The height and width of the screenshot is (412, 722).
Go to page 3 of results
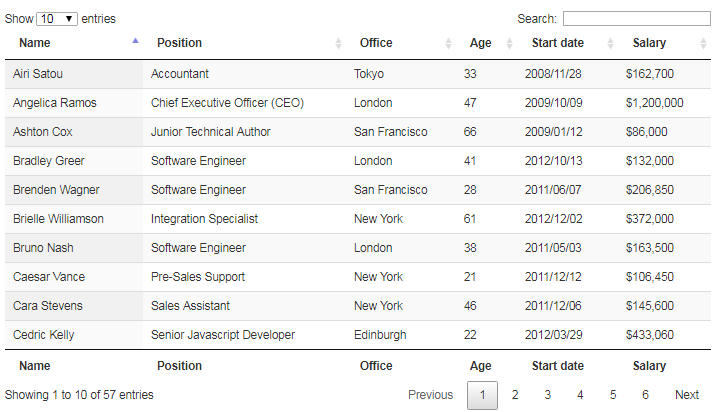click(x=547, y=395)
